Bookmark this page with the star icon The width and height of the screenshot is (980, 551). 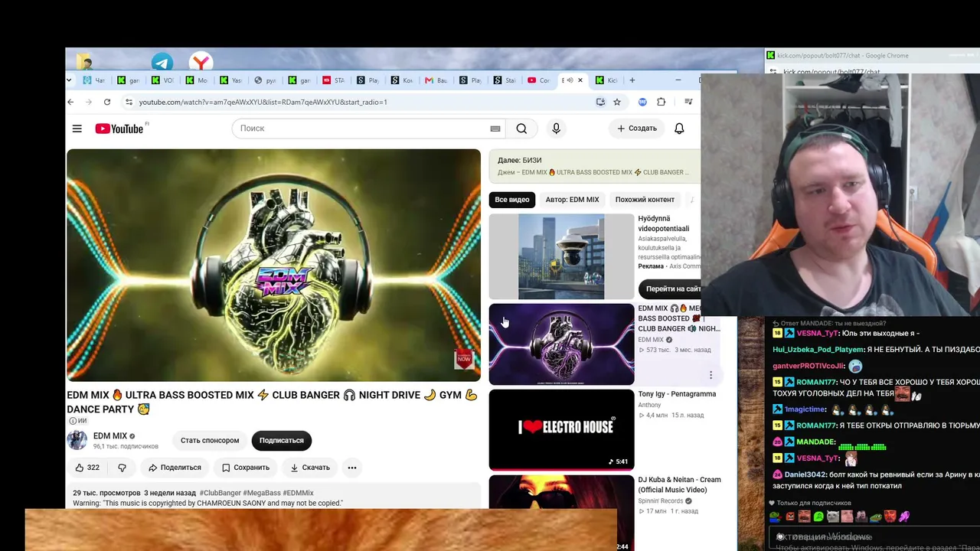point(617,102)
